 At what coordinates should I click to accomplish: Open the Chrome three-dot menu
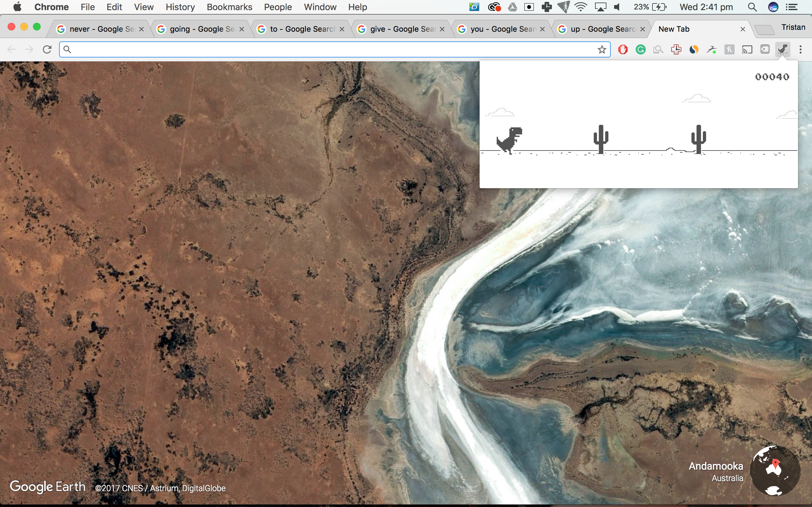pos(801,50)
